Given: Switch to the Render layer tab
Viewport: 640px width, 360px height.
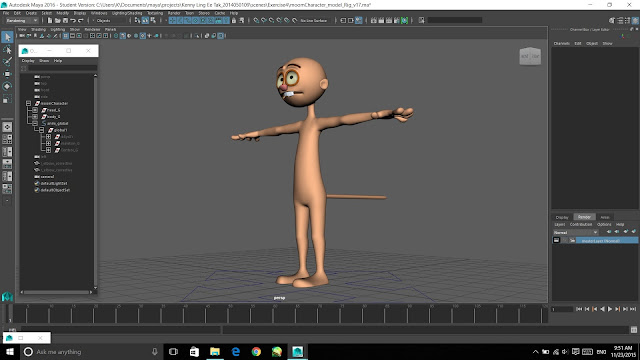Looking at the screenshot, I should click(x=584, y=217).
